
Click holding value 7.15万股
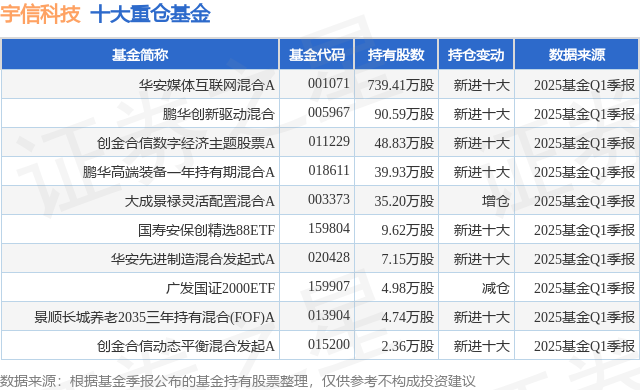407,259
